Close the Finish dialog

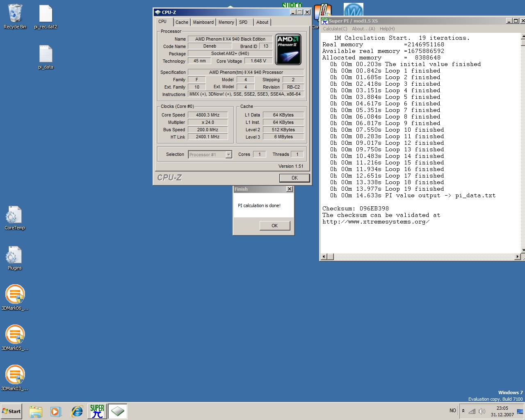coord(290,189)
